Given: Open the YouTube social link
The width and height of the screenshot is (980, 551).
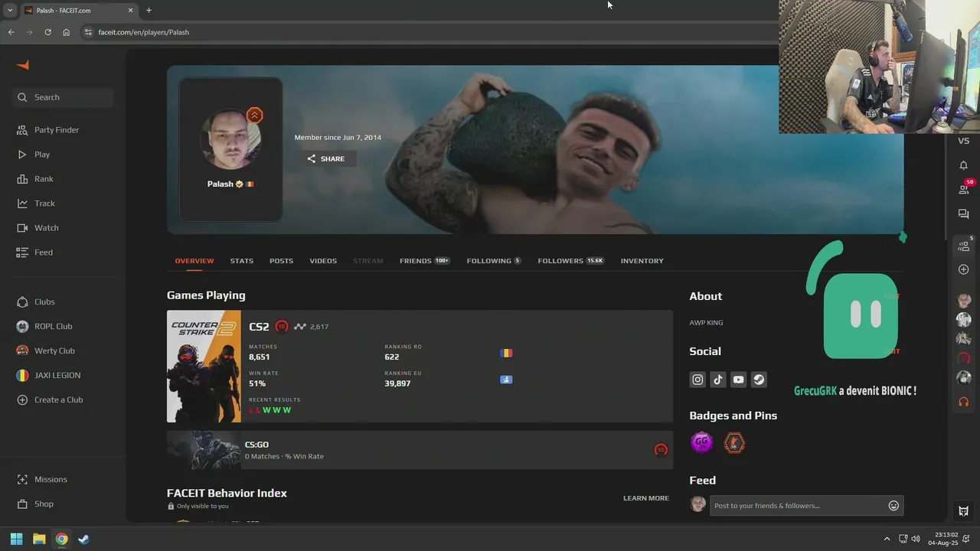Looking at the screenshot, I should point(738,380).
